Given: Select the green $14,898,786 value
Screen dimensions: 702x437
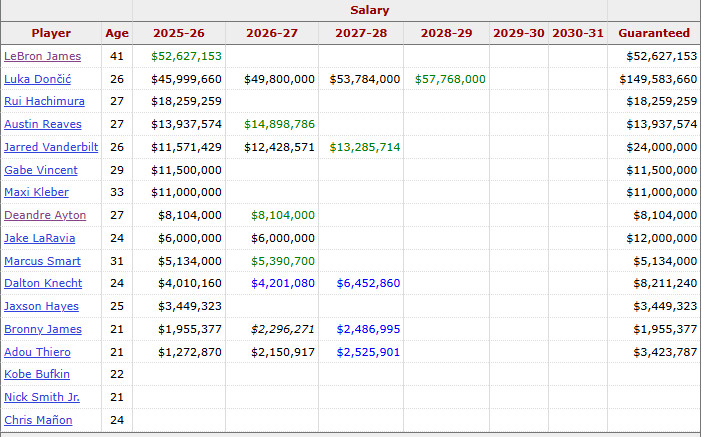Looking at the screenshot, I should point(279,124).
